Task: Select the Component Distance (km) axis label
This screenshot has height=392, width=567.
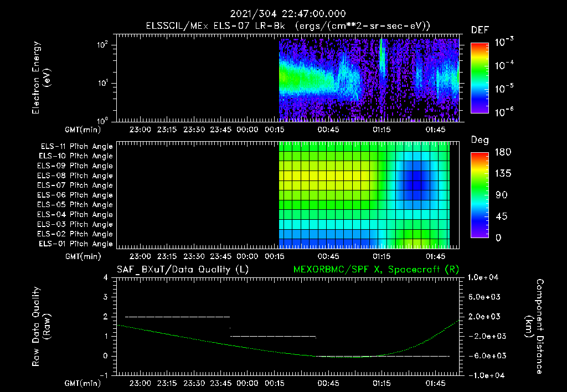Action: point(534,327)
